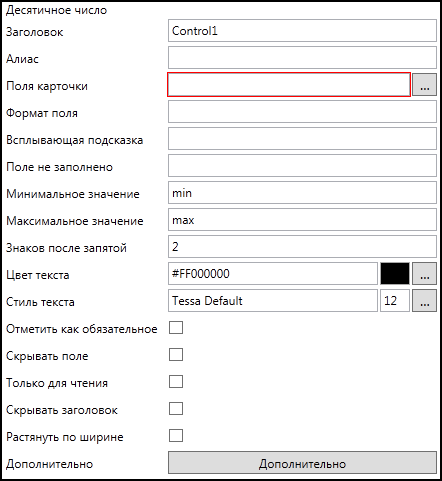Open the Поля карточки browse button
Image resolution: width=442 pixels, height=481 pixels.
(424, 85)
